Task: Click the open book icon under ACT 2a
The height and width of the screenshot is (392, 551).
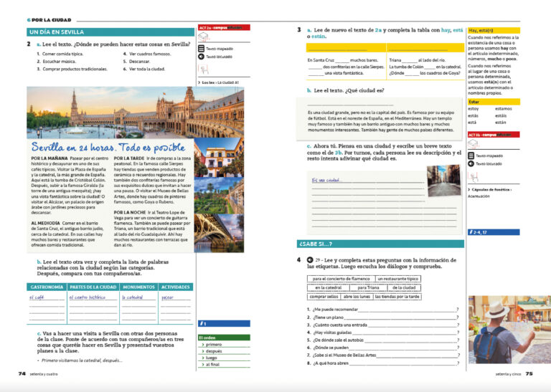Action: point(203,37)
